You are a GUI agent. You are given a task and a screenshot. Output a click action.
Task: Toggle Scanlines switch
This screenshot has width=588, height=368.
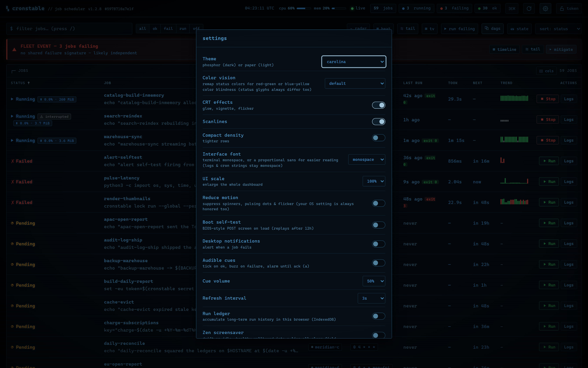(x=379, y=121)
